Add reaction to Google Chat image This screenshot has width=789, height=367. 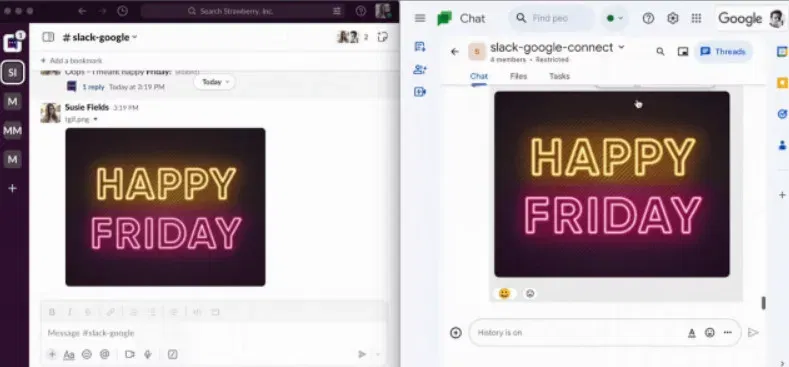(x=530, y=293)
